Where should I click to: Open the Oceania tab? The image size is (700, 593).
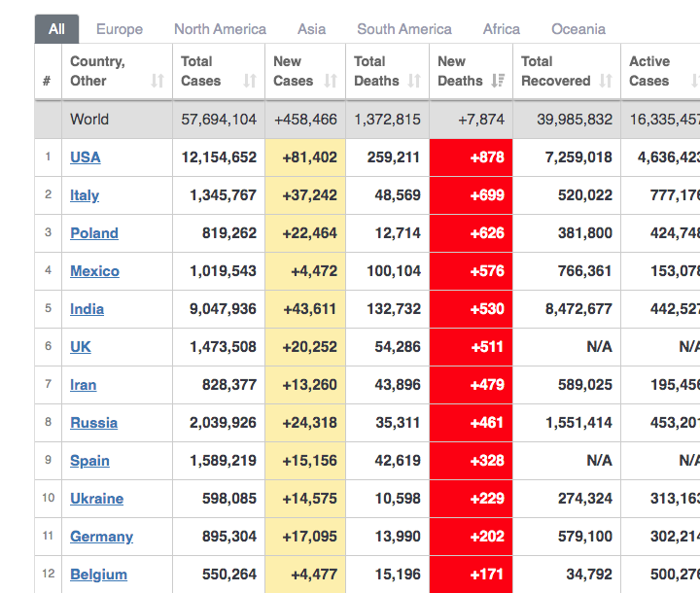coord(578,29)
